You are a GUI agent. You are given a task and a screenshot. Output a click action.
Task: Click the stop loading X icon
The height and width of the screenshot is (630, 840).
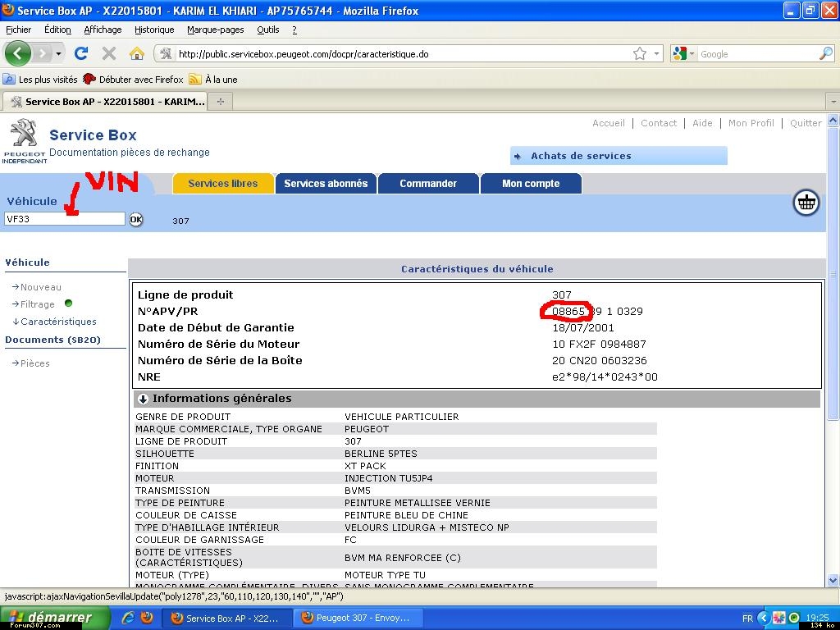pos(109,53)
